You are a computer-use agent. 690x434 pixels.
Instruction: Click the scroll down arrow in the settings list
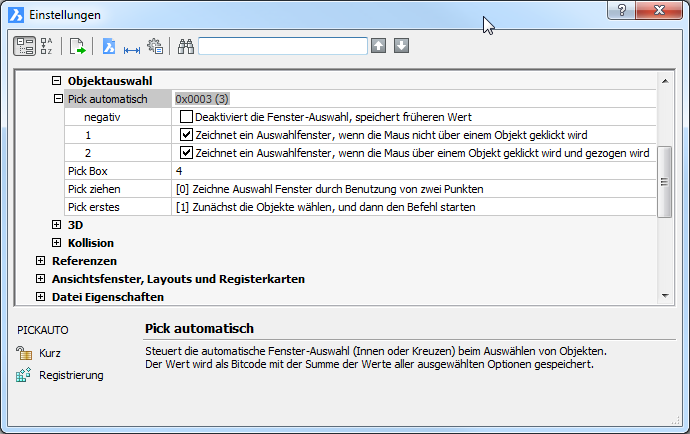point(664,295)
